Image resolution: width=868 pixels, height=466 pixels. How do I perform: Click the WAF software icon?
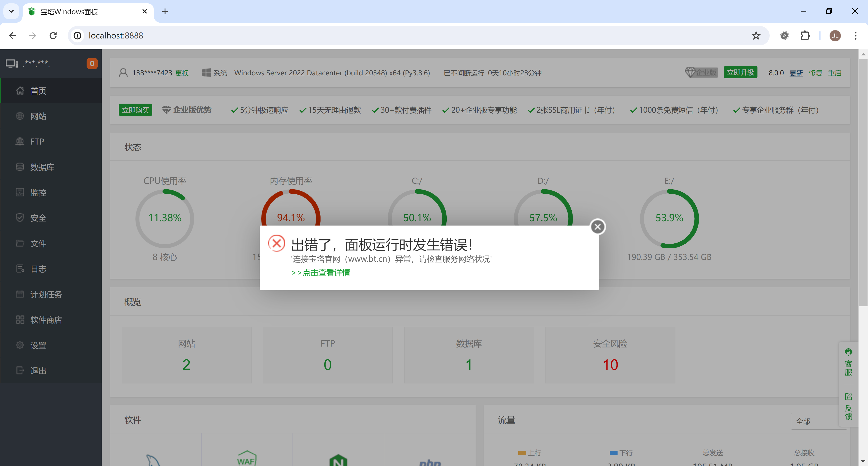[x=247, y=458]
